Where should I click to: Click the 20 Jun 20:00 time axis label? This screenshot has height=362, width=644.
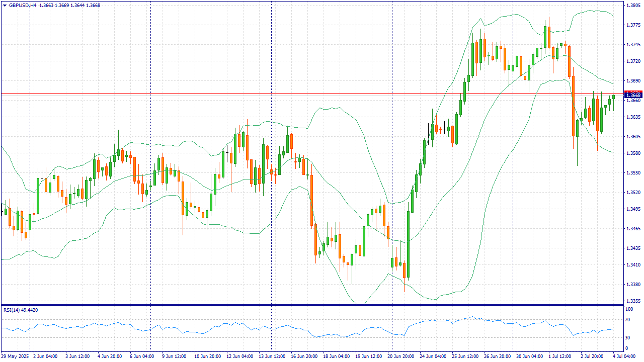click(400, 356)
